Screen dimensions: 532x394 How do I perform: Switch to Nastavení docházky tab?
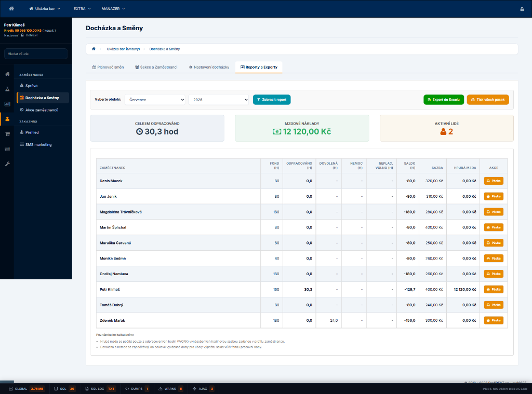pyautogui.click(x=209, y=67)
